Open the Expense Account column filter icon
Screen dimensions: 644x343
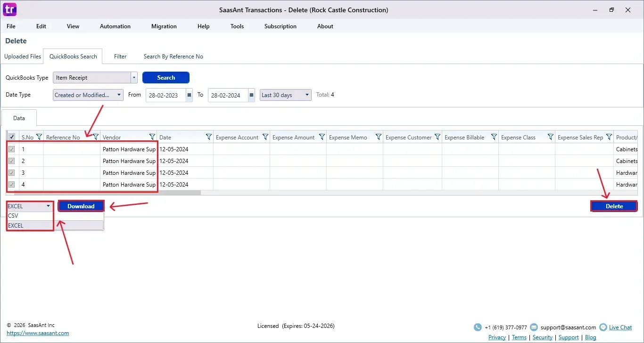pyautogui.click(x=265, y=137)
